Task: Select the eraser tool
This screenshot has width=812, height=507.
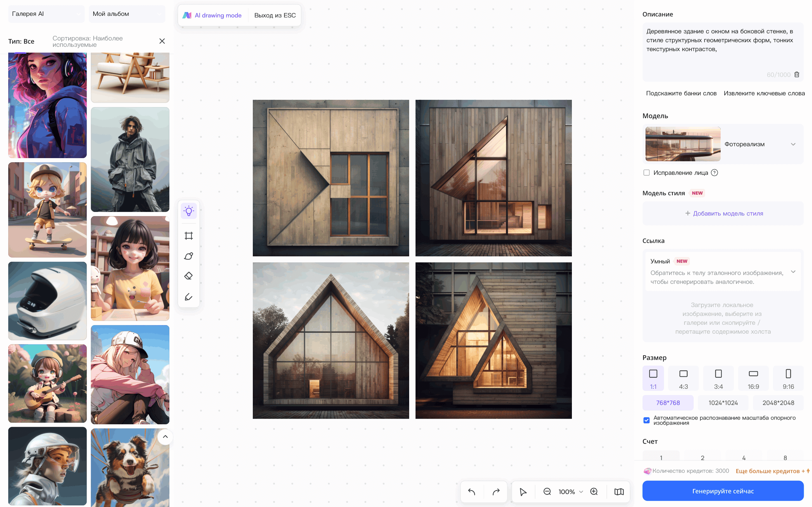Action: pyautogui.click(x=189, y=276)
